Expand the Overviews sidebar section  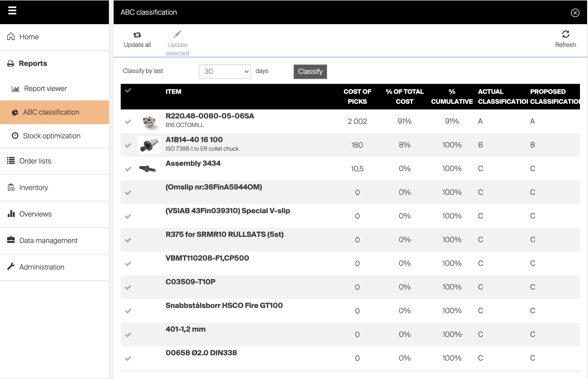pyautogui.click(x=36, y=214)
